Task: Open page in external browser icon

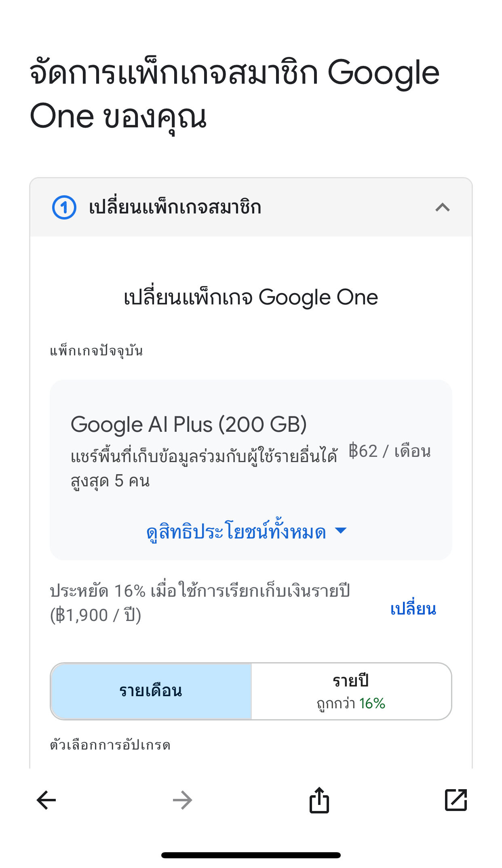Action: tap(456, 800)
